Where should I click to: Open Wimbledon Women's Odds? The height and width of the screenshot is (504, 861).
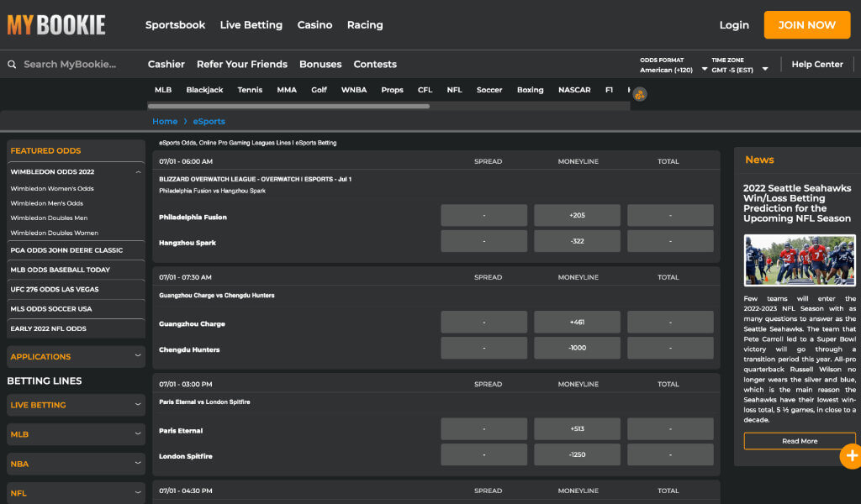coord(52,189)
